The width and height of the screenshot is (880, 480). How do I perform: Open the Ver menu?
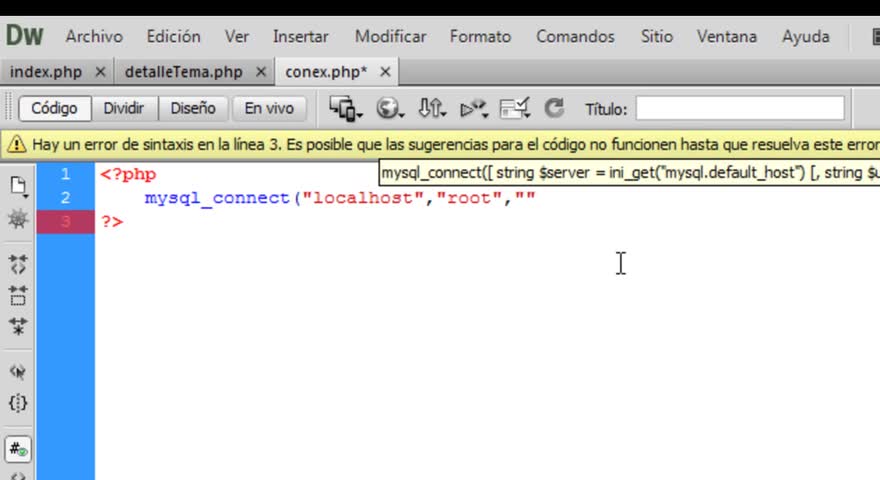236,36
